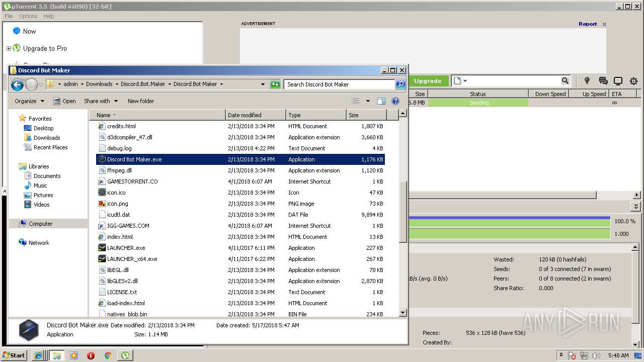
Task: Open the uTorrent chat bubbles icon
Action: [603, 81]
